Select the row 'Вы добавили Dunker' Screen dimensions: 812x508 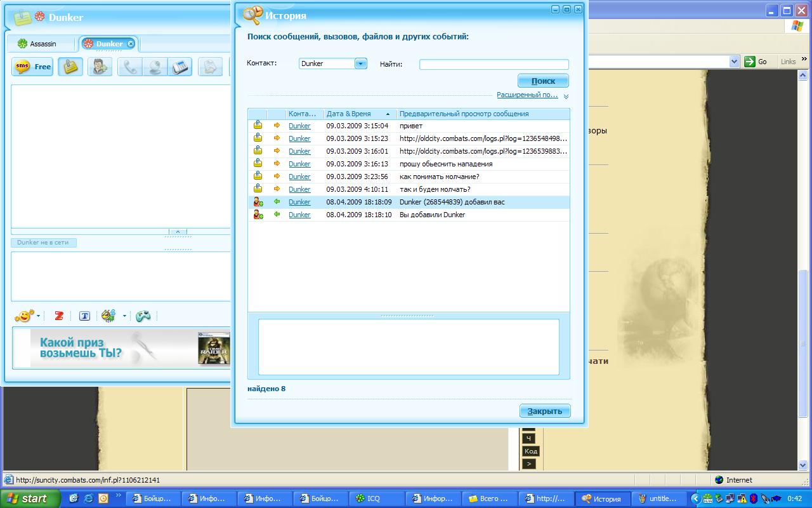[409, 215]
